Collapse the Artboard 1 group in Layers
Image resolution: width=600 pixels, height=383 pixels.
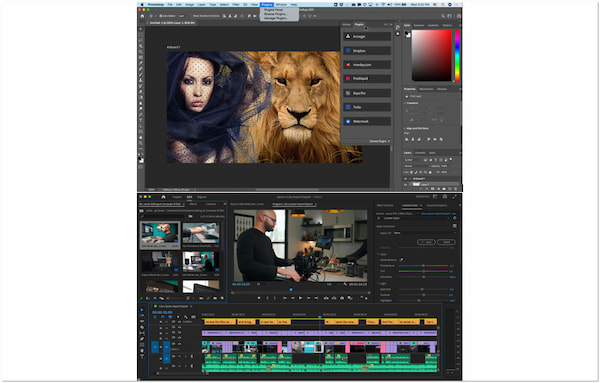410,179
